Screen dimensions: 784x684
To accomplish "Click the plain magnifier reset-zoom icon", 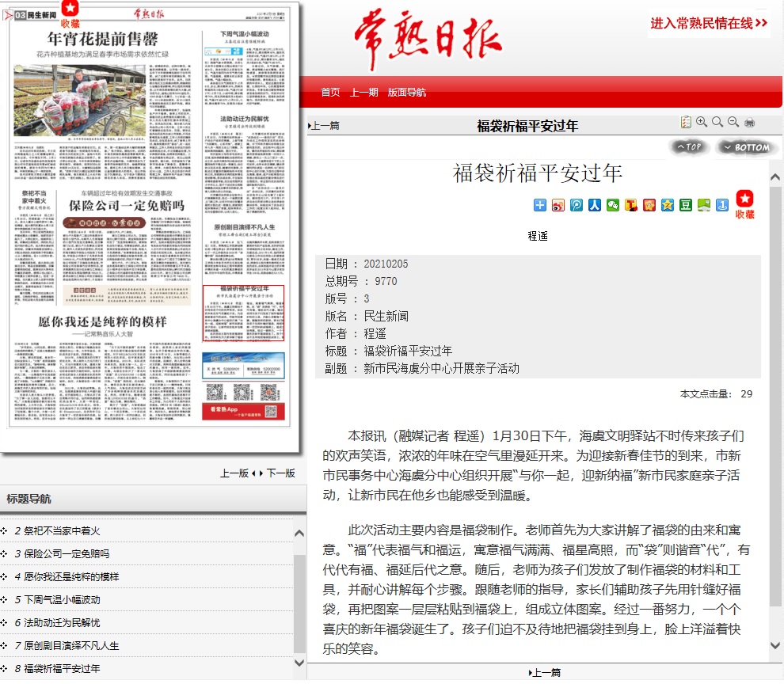I will (x=717, y=122).
